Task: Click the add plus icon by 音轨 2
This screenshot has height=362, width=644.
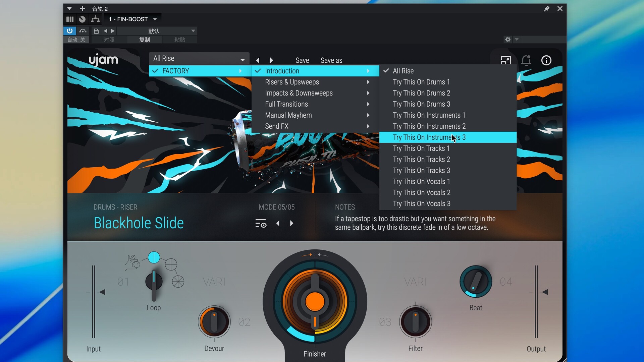Action: pos(82,8)
